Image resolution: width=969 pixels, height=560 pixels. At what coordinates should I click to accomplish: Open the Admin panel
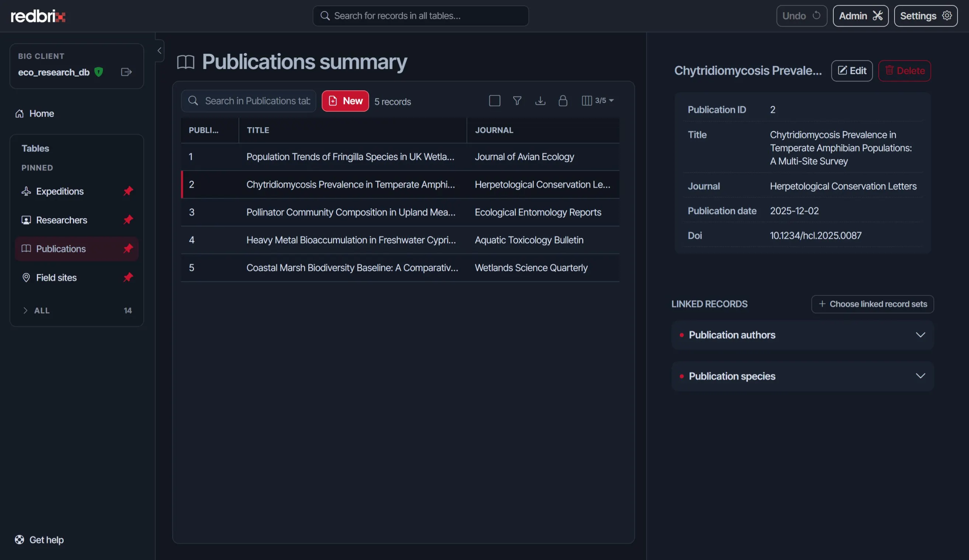tap(860, 16)
